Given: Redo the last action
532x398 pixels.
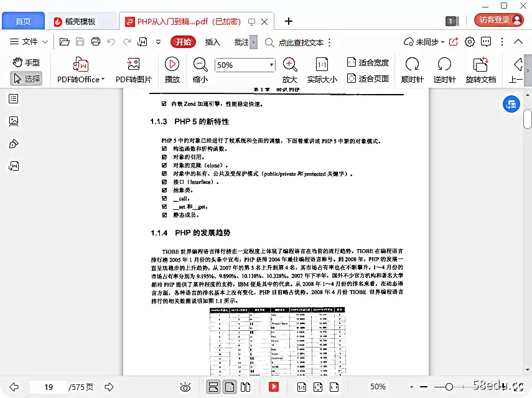Looking at the screenshot, I should [127, 42].
